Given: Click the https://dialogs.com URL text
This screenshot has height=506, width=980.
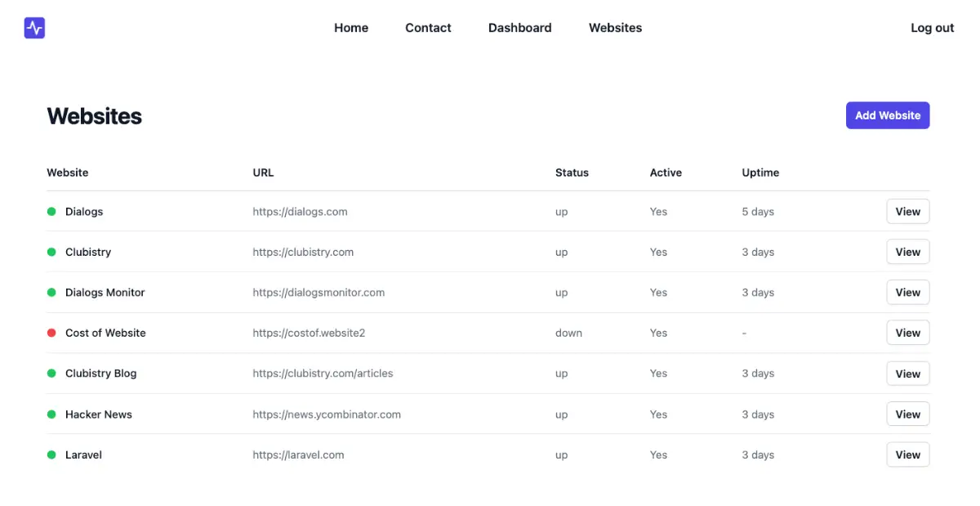Looking at the screenshot, I should click(x=300, y=212).
